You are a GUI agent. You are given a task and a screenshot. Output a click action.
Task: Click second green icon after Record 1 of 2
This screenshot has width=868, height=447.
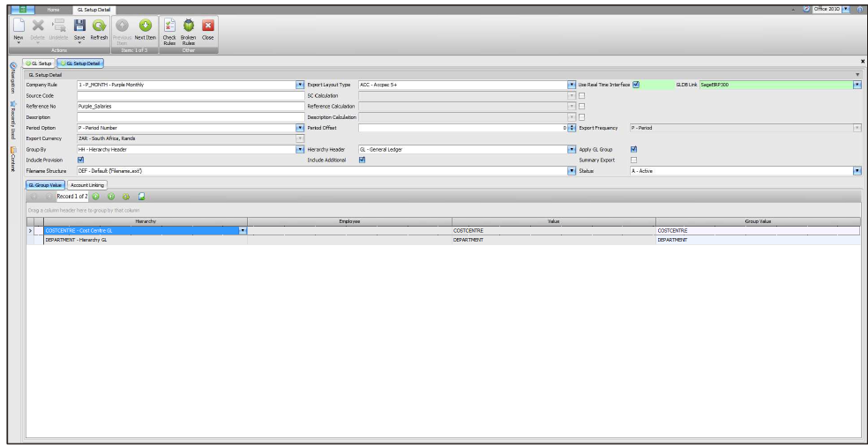tap(111, 196)
